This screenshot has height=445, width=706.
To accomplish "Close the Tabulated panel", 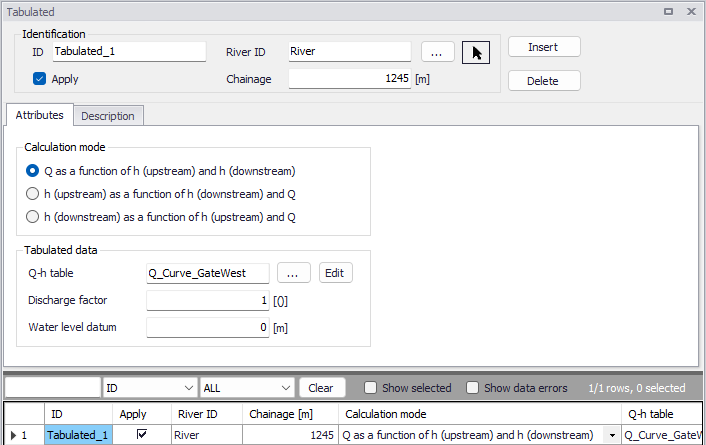I will pos(692,12).
